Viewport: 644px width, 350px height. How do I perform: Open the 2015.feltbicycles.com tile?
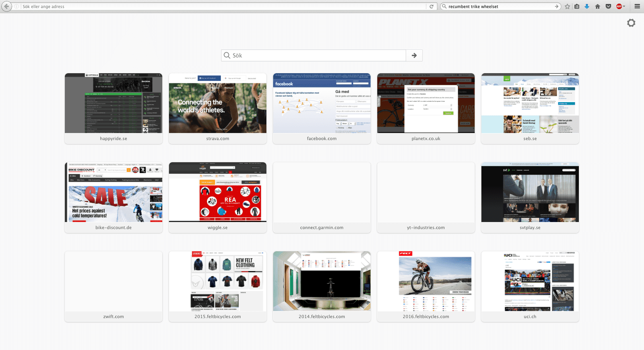click(218, 286)
